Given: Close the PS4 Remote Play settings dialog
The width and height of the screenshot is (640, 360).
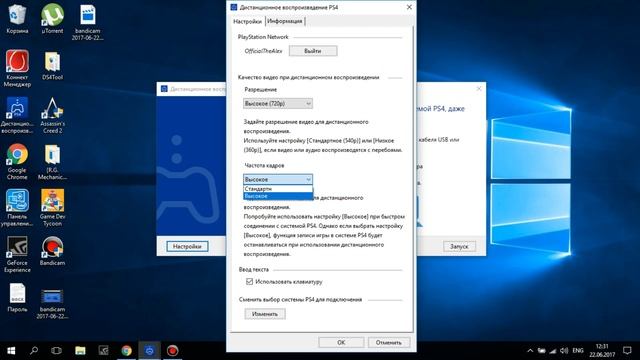Looking at the screenshot, I should tap(409, 7).
